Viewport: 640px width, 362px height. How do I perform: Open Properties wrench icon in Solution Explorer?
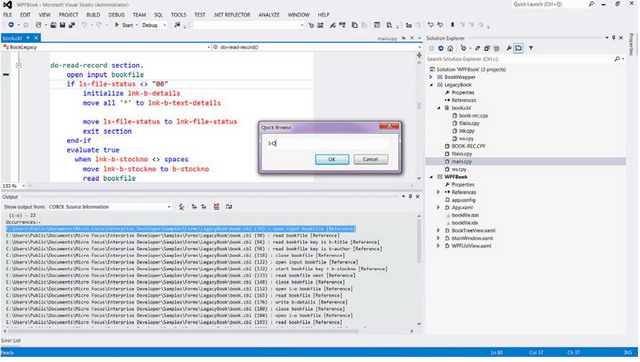509,49
